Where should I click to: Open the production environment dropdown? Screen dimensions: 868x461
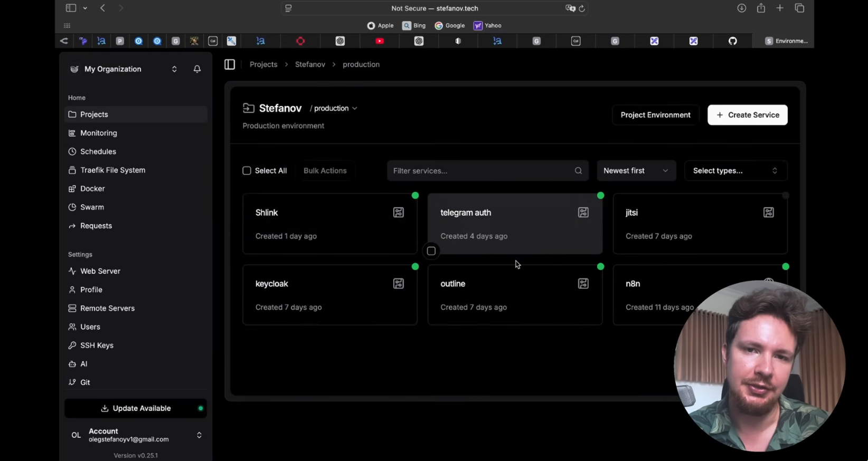(335, 109)
